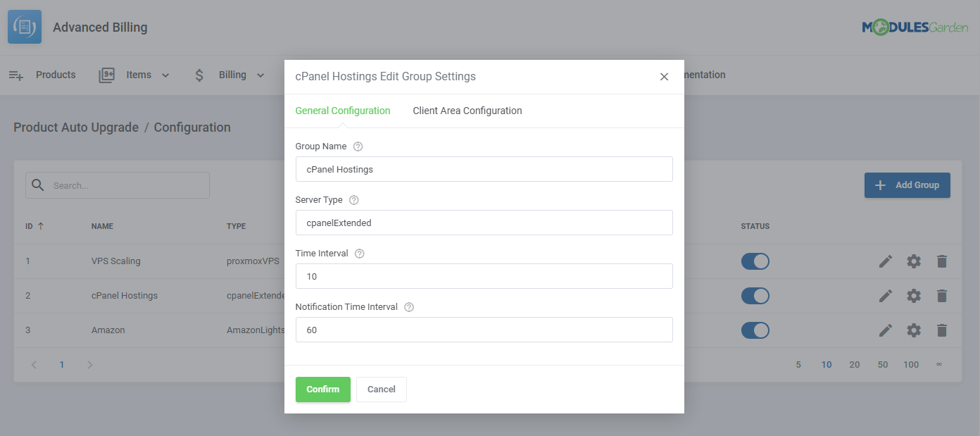
Task: Expand the Items dropdown menu
Action: 134,75
